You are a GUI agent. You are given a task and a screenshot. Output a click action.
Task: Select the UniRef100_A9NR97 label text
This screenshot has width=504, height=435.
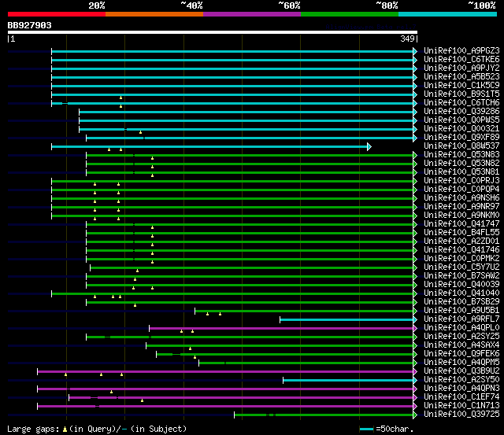(x=461, y=207)
